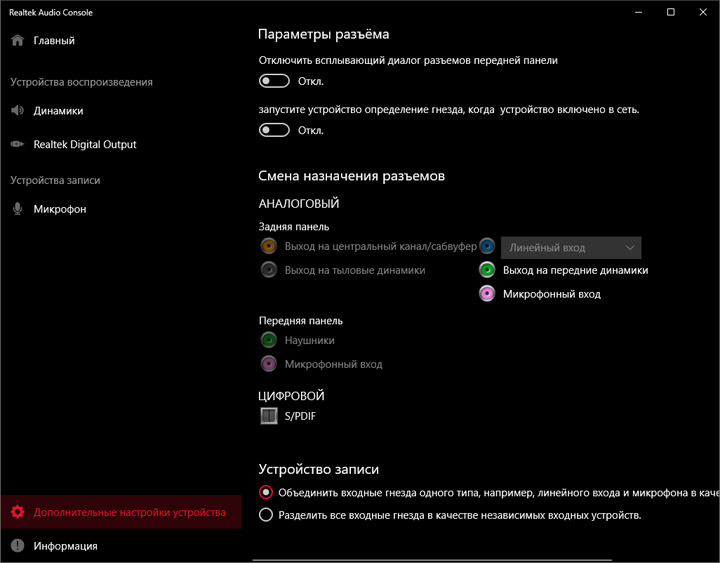
Task: Select 'Объединить входные гнезда' radio option
Action: coord(266,492)
